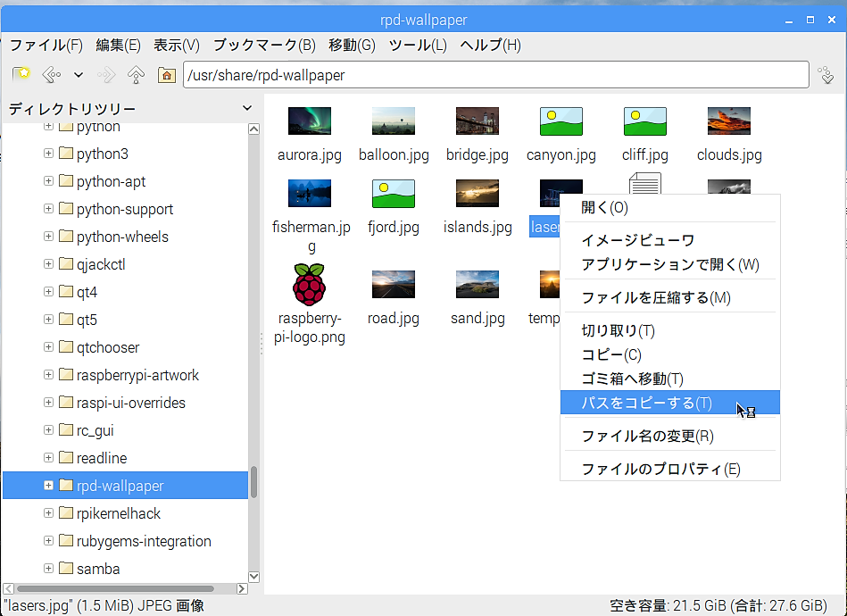Select the fjord.jpg image icon
The height and width of the screenshot is (616, 847).
click(394, 194)
